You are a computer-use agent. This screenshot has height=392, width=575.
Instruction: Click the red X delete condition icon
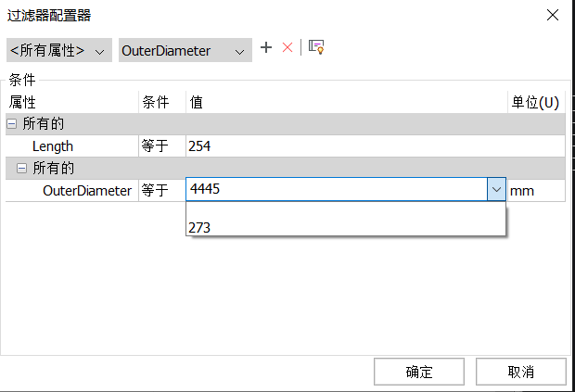pyautogui.click(x=287, y=47)
